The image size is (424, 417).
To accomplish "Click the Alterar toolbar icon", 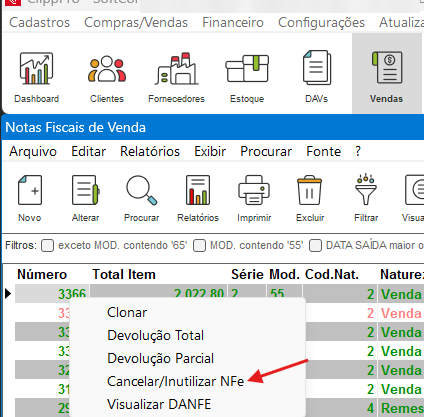I will 86,199.
